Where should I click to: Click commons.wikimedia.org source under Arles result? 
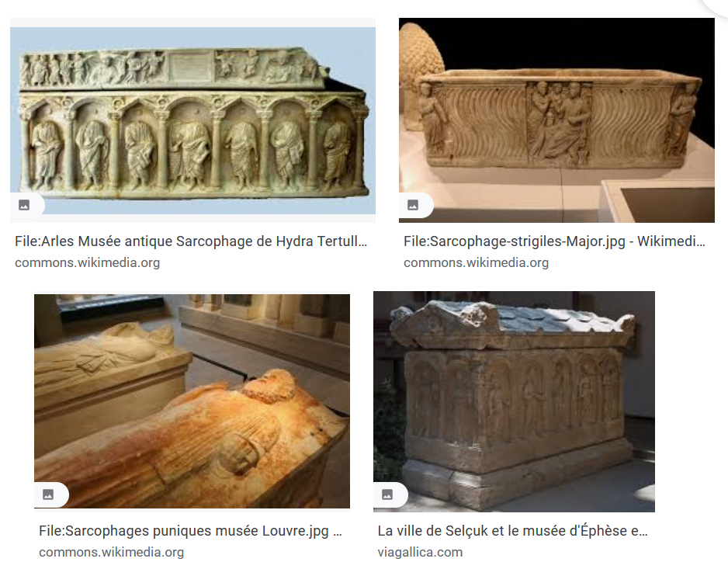(x=87, y=263)
